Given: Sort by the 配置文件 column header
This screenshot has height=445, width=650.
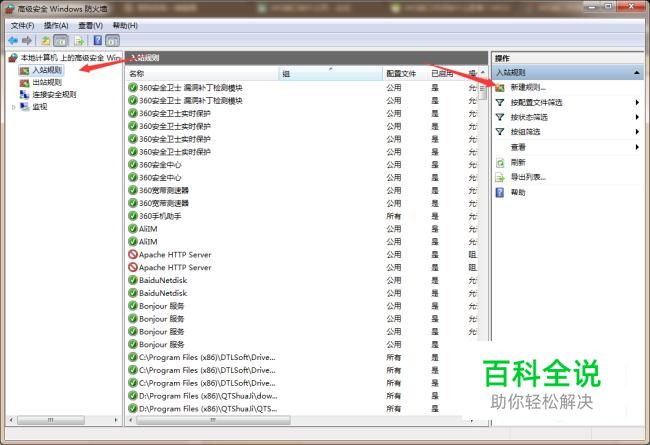Looking at the screenshot, I should pyautogui.click(x=405, y=73).
